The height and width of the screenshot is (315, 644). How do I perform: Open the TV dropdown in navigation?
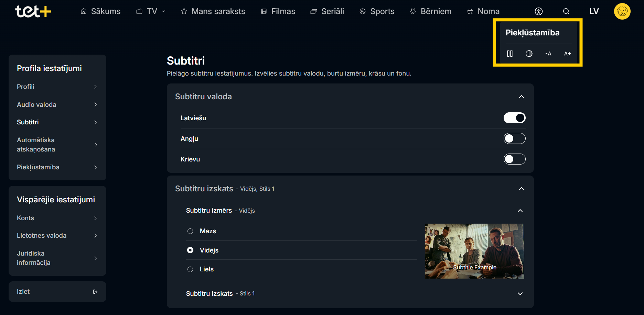(151, 11)
